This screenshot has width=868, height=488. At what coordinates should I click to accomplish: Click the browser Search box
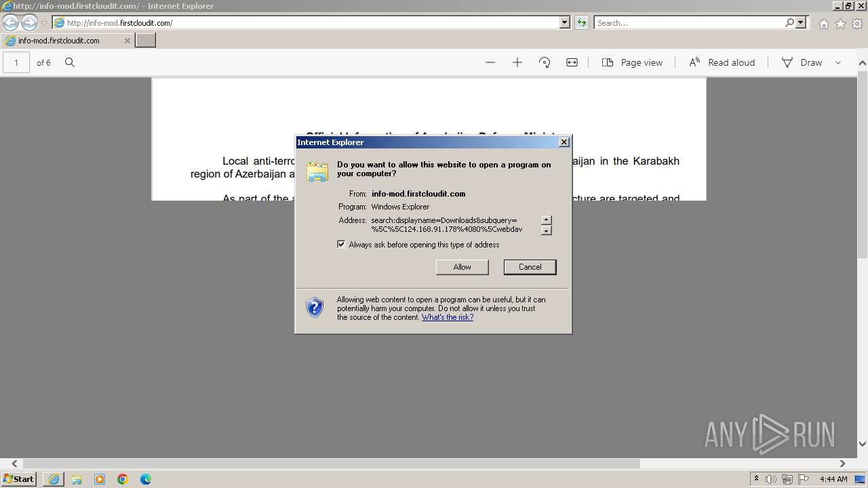pyautogui.click(x=688, y=23)
